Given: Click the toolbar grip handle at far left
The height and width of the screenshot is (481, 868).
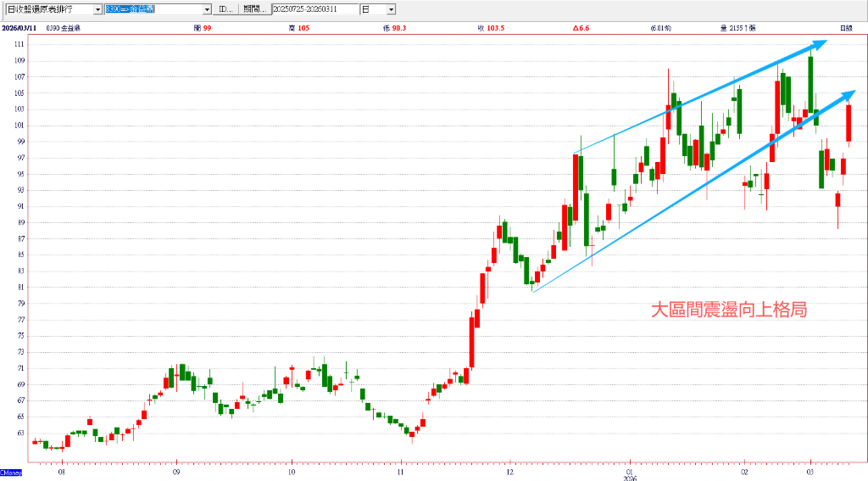Looking at the screenshot, I should 3,8.
